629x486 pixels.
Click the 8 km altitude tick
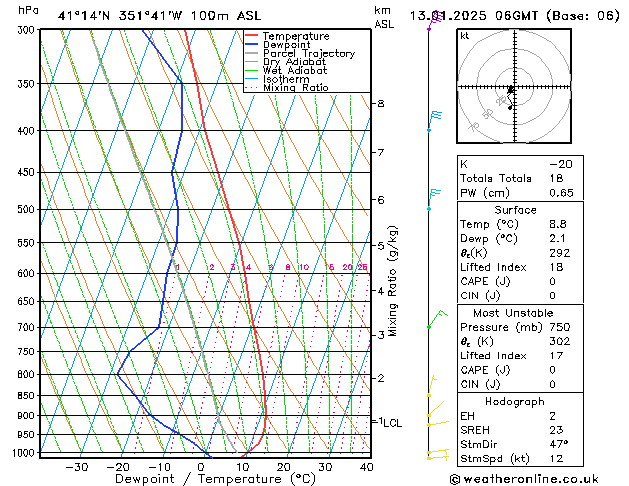(381, 103)
